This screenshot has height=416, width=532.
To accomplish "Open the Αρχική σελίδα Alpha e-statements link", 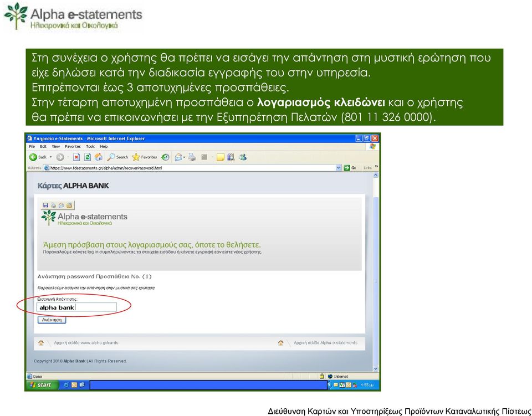I will pyautogui.click(x=325, y=343).
